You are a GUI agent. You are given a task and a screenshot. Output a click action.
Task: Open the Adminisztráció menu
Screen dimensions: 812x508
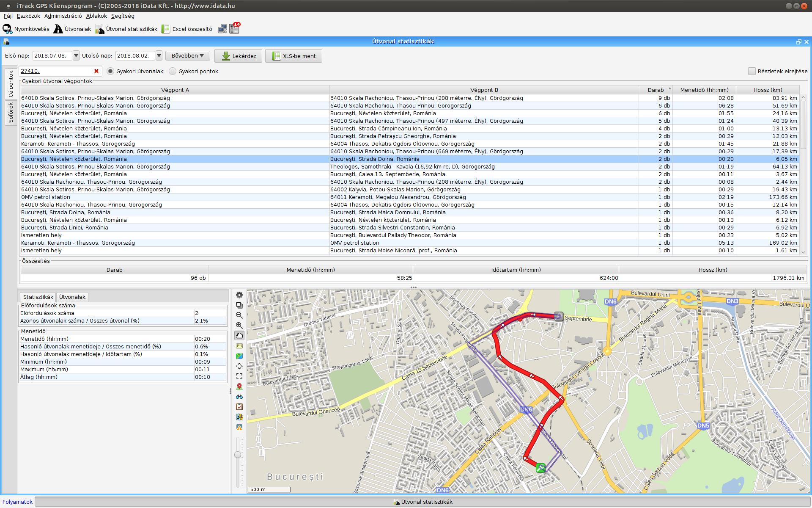(x=63, y=16)
